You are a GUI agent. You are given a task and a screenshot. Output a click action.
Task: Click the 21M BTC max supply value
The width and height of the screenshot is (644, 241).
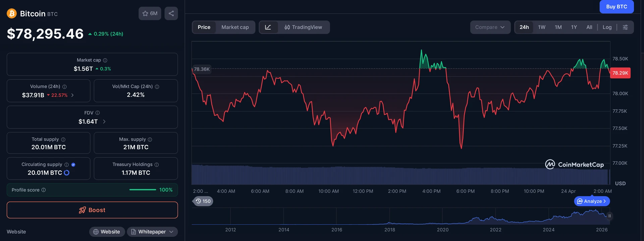(136, 147)
